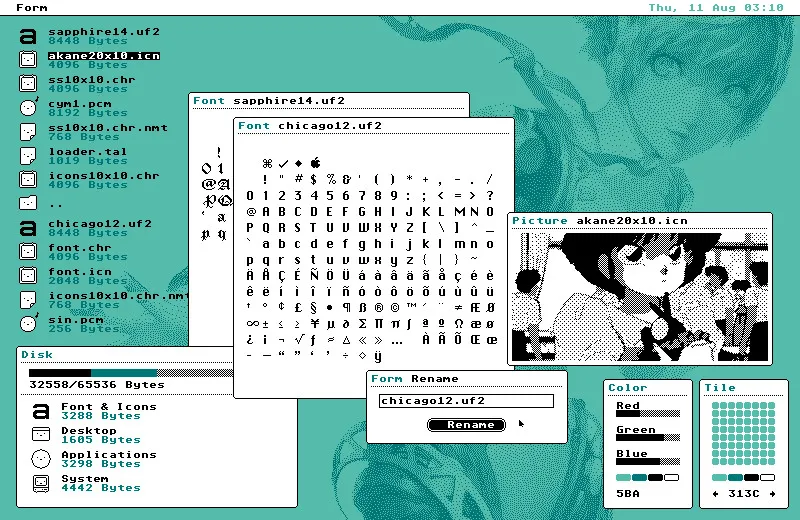Click the file name loader.tal
The height and width of the screenshot is (520, 800).
(88, 152)
